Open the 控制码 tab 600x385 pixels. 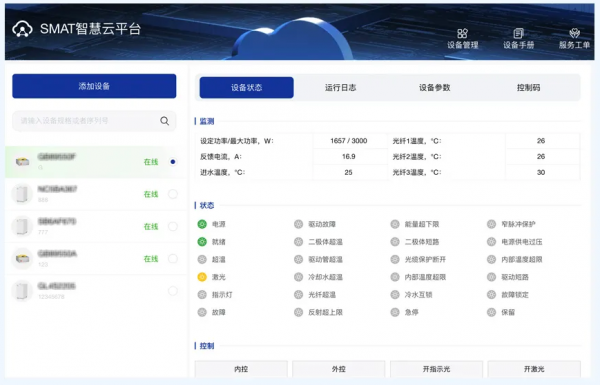coord(528,88)
